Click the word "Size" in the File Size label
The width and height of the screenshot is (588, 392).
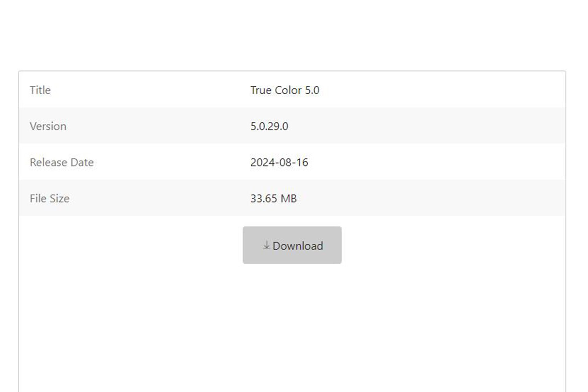[x=59, y=199]
